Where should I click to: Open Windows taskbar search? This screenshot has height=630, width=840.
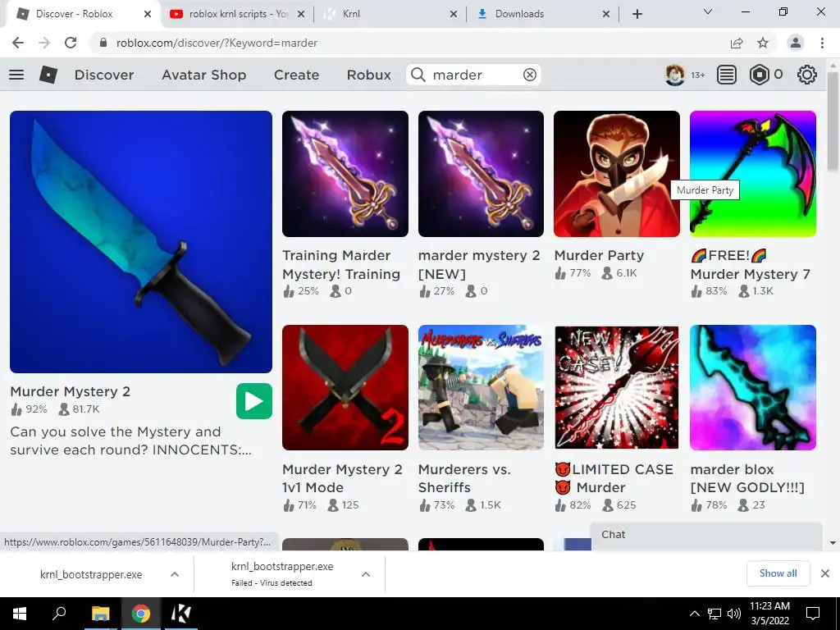point(59,614)
